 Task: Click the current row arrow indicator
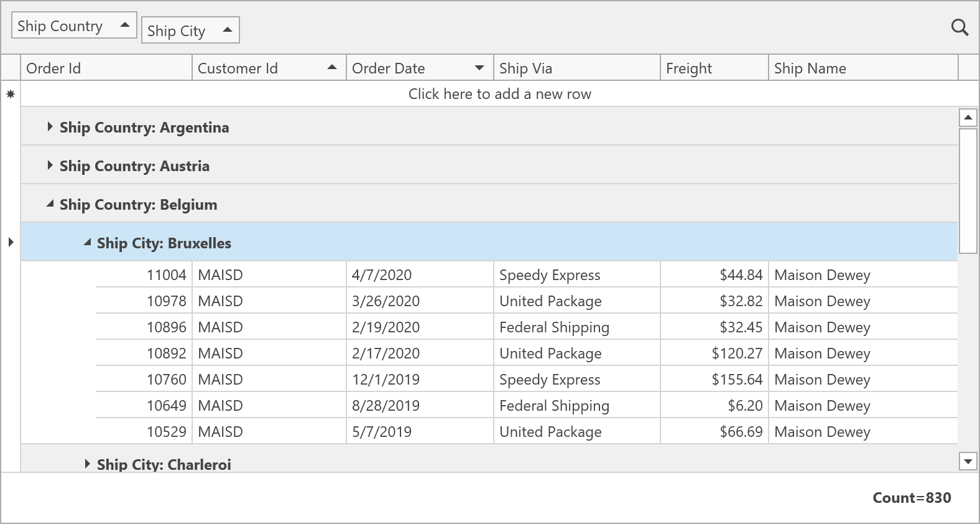[11, 242]
